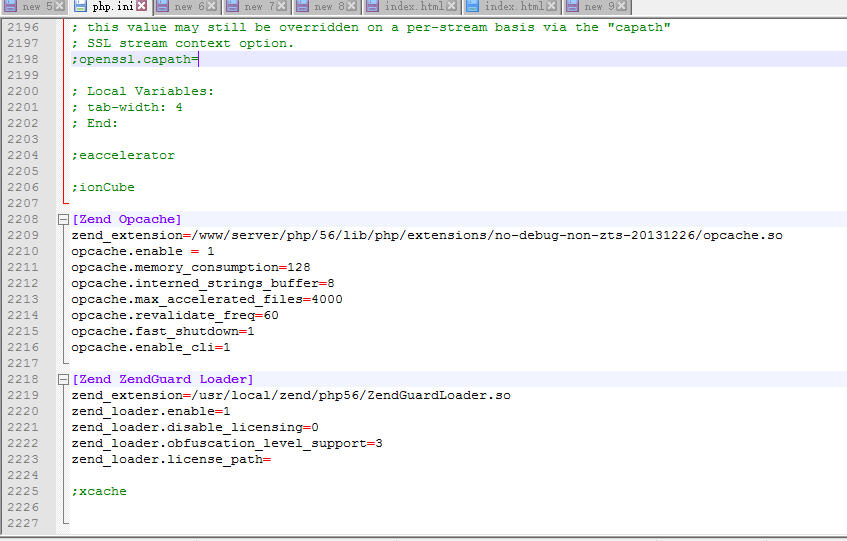Click the '; tab-width: 4' comment
The image size is (847, 541).
pos(127,107)
